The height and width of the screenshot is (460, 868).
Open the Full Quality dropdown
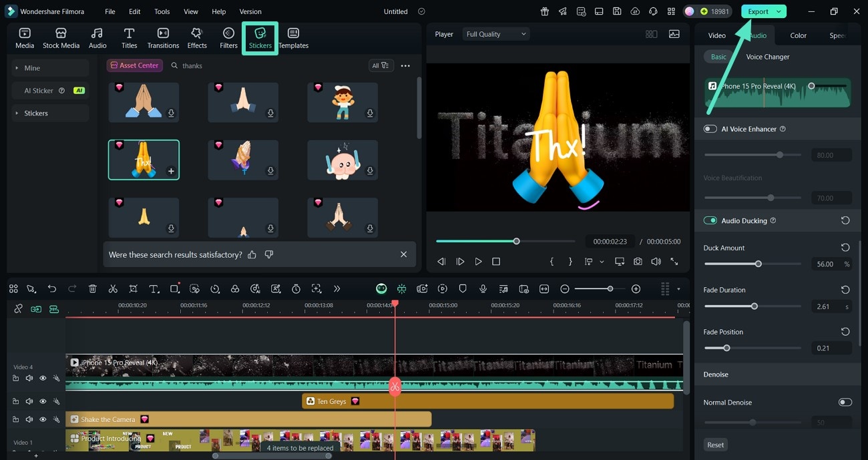point(496,34)
